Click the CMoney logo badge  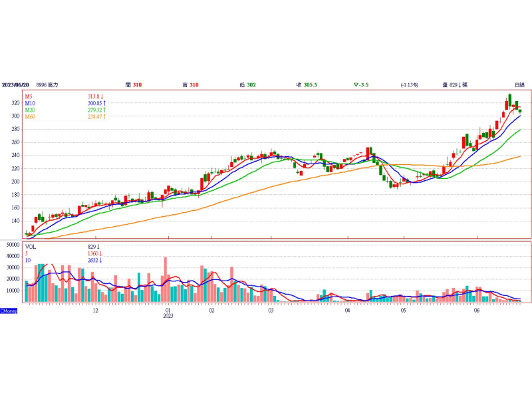(9, 311)
